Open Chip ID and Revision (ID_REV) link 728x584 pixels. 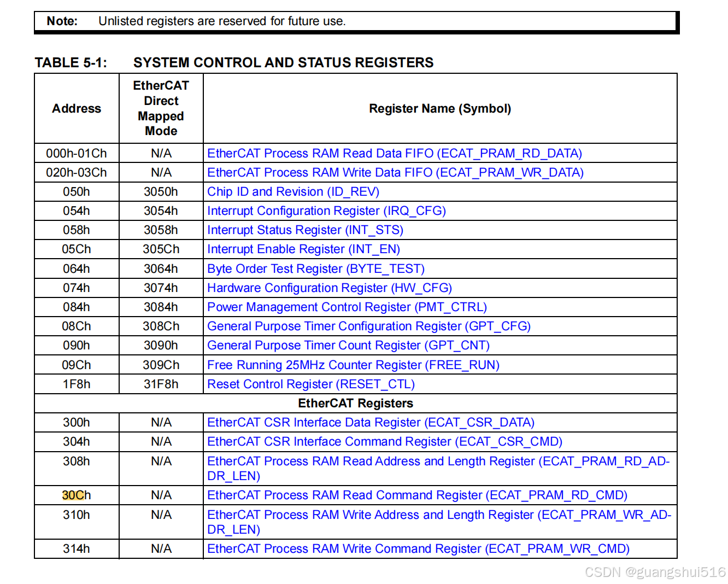293,191
